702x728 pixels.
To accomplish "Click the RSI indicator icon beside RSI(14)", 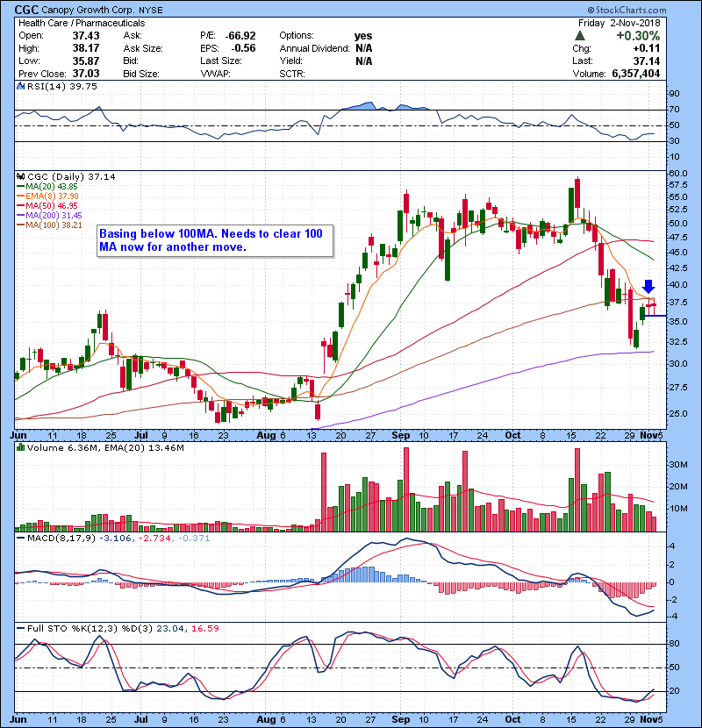I will (20, 86).
